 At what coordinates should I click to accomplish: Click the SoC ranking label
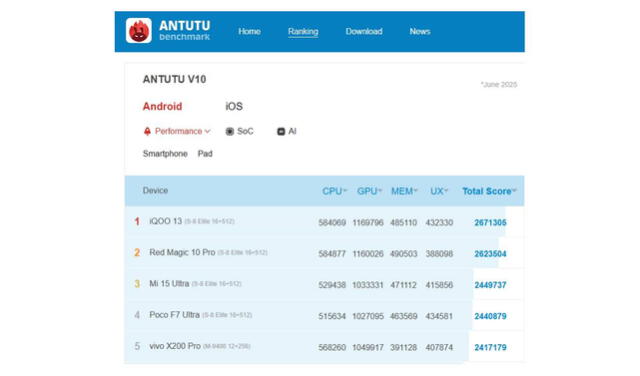pyautogui.click(x=245, y=131)
